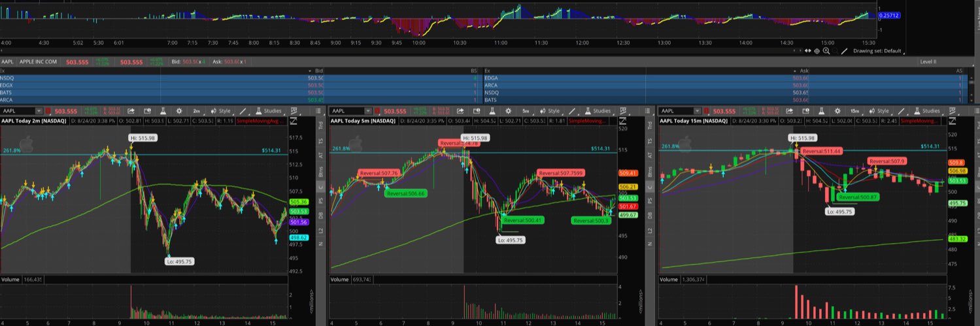980x326 pixels.
Task: Sort Level II by the Ask column header
Action: tap(803, 70)
